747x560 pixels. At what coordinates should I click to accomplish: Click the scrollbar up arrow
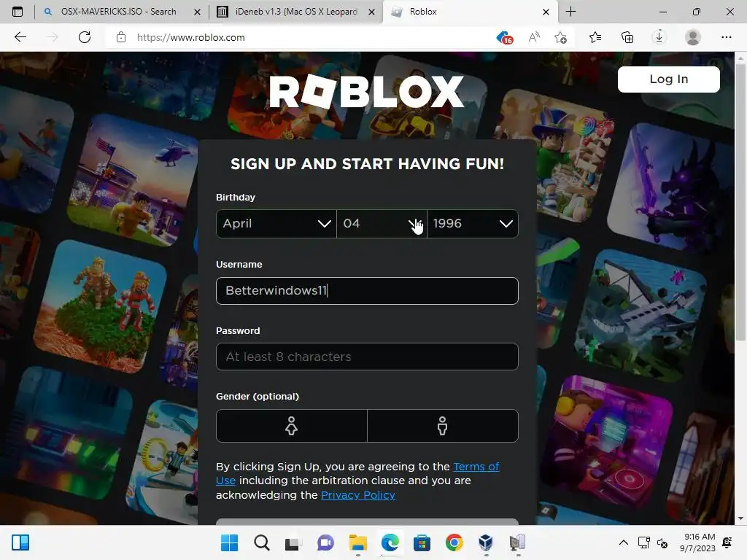click(x=740, y=58)
